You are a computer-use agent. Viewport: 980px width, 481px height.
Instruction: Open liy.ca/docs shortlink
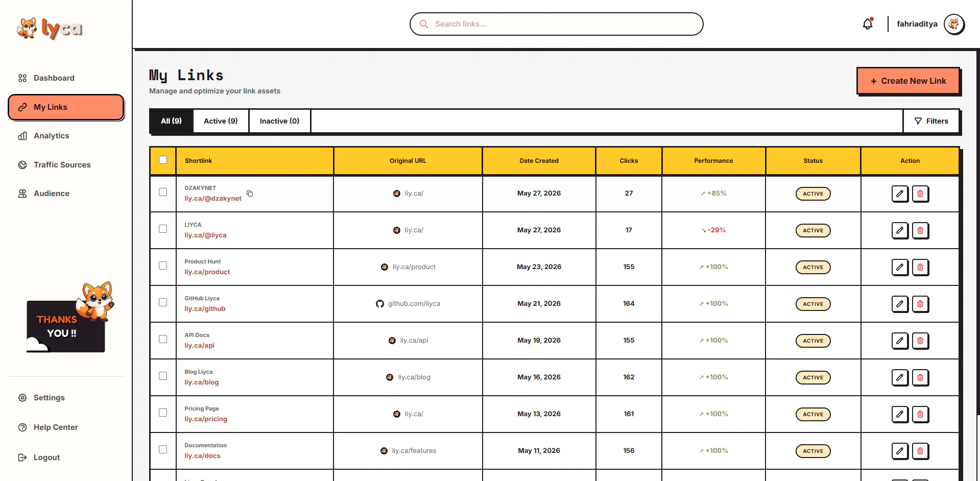(202, 456)
